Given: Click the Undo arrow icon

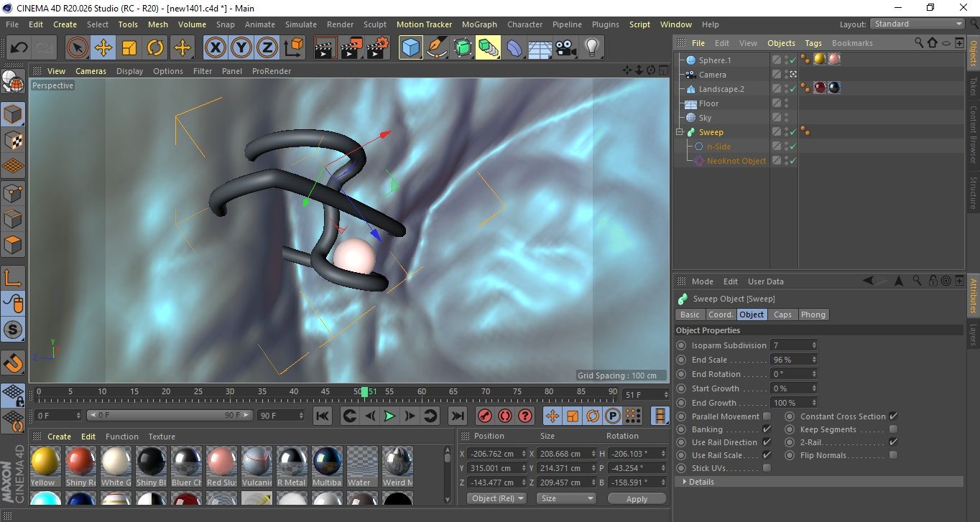Looking at the screenshot, I should [x=19, y=48].
